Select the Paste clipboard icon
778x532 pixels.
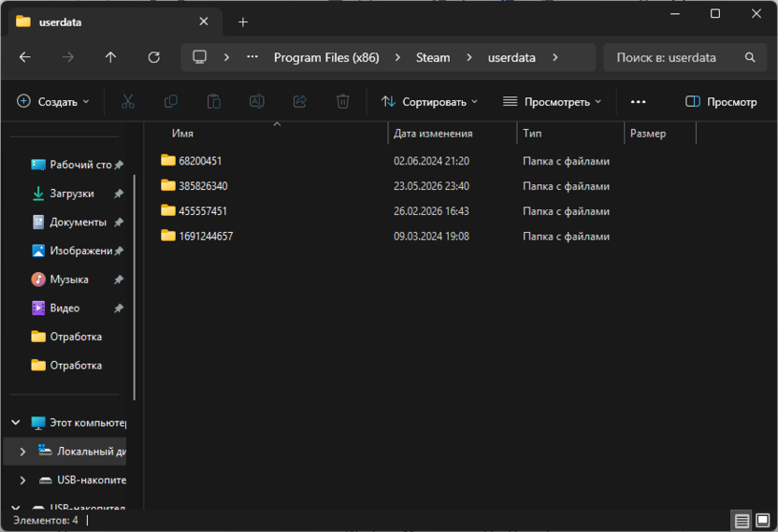point(214,102)
